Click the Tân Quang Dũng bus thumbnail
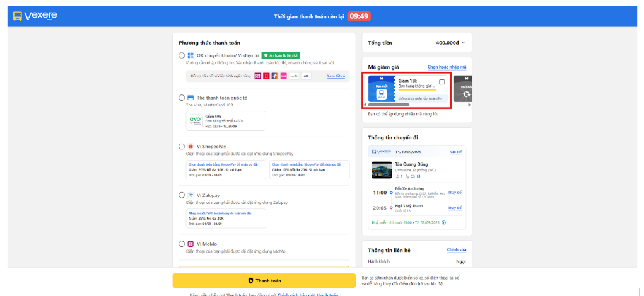 tap(381, 171)
